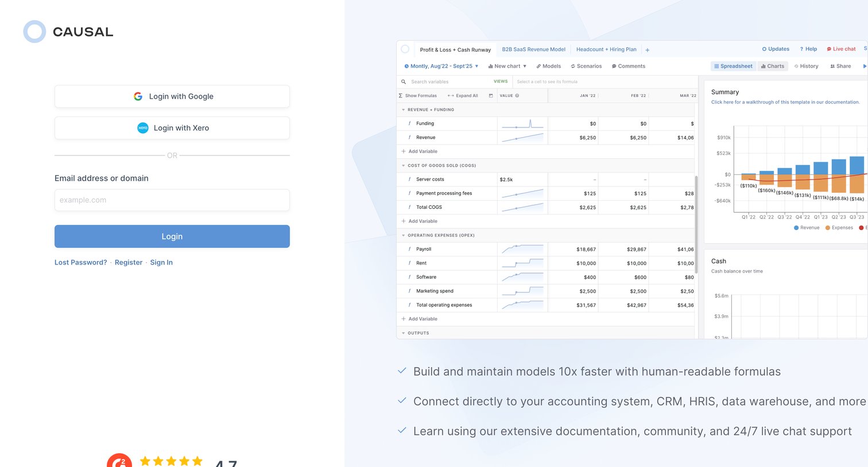Screen dimensions: 868x467
Task: Click the refresh icon beside Scenarios
Action: pos(573,66)
